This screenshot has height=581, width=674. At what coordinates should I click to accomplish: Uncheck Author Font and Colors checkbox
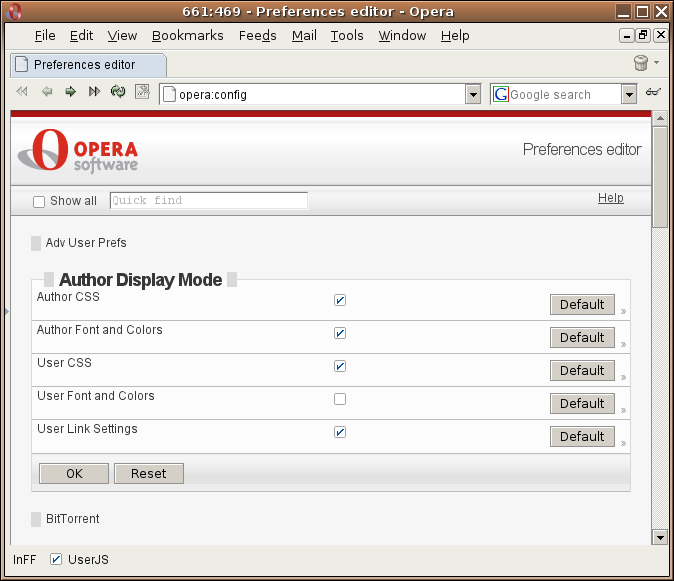(x=340, y=333)
